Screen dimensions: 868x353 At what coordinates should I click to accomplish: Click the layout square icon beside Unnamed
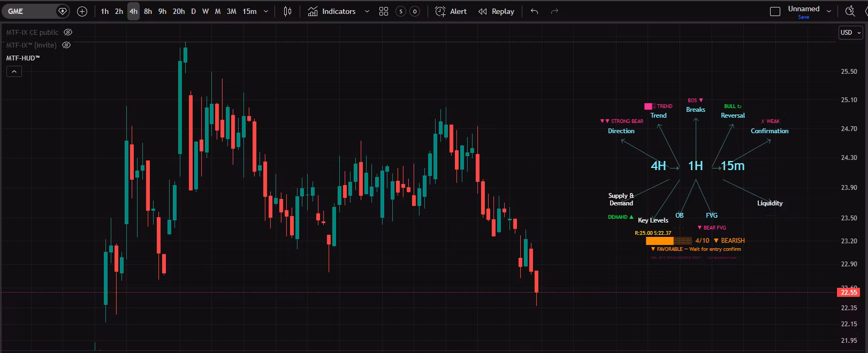tap(775, 11)
